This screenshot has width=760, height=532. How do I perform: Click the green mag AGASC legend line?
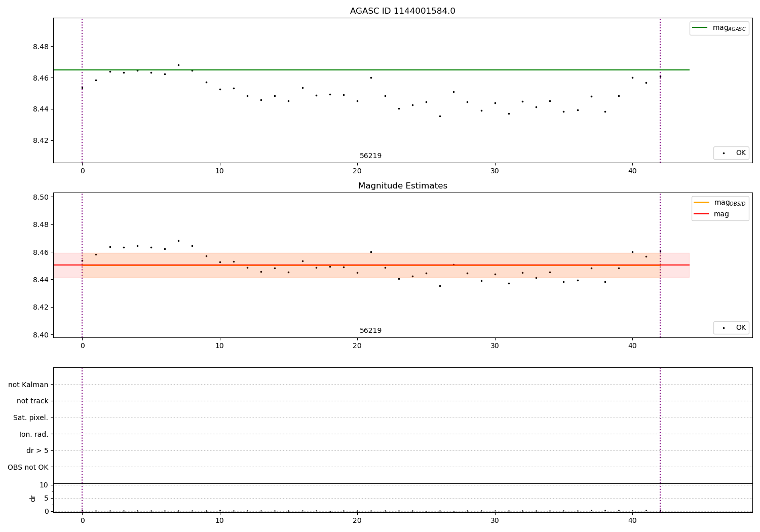click(700, 28)
